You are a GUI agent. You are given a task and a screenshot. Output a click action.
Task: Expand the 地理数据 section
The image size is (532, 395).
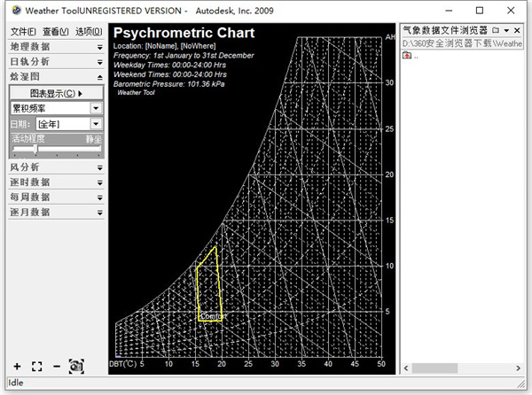[x=55, y=46]
